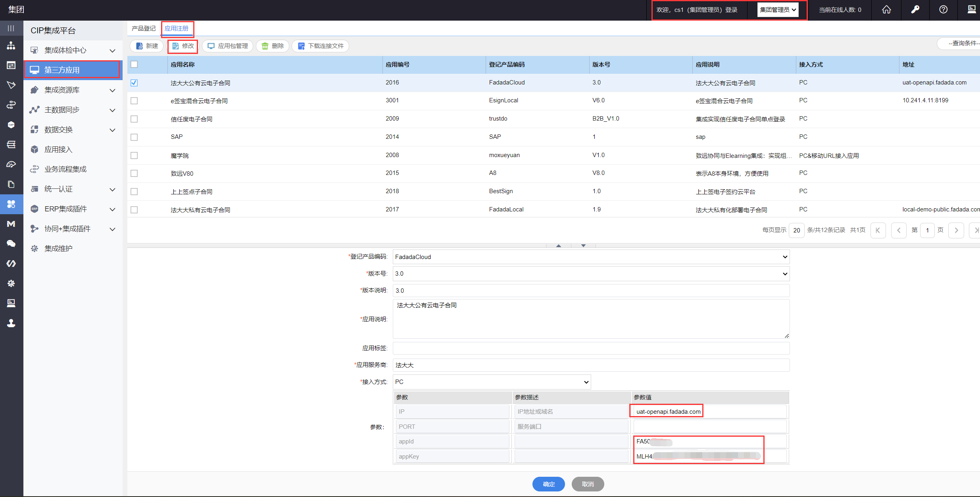Click the organization chart sidebar icon
This screenshot has height=497, width=980.
point(11,46)
